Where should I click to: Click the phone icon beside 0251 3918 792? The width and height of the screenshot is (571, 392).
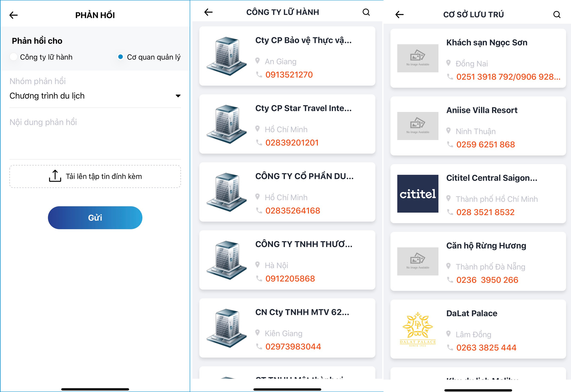[450, 77]
